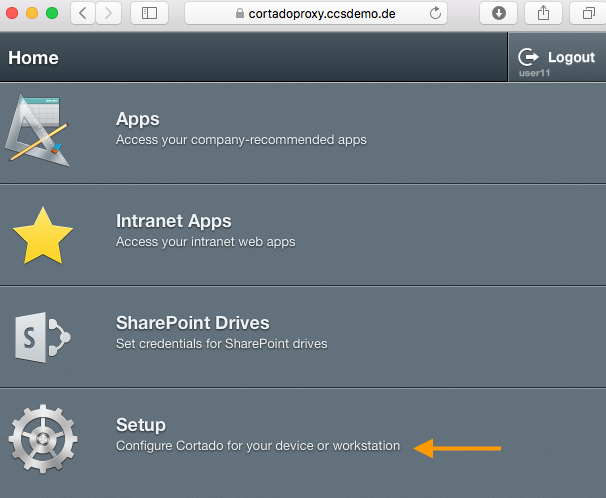This screenshot has height=498, width=606.
Task: Click the yellow minimize window button
Action: pos(32,13)
